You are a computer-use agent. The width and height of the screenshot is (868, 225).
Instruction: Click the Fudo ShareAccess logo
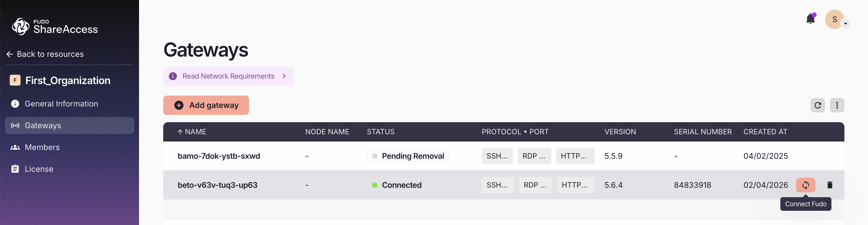click(55, 26)
